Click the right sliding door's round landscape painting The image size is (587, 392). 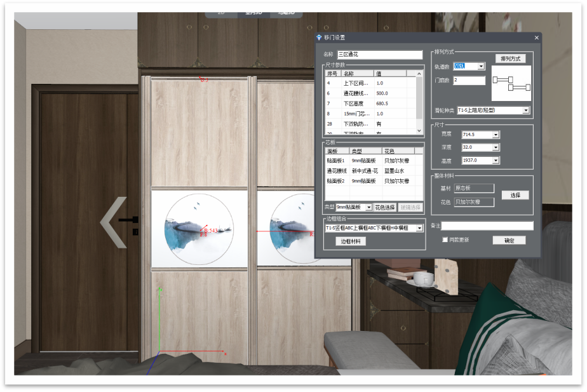(292, 229)
